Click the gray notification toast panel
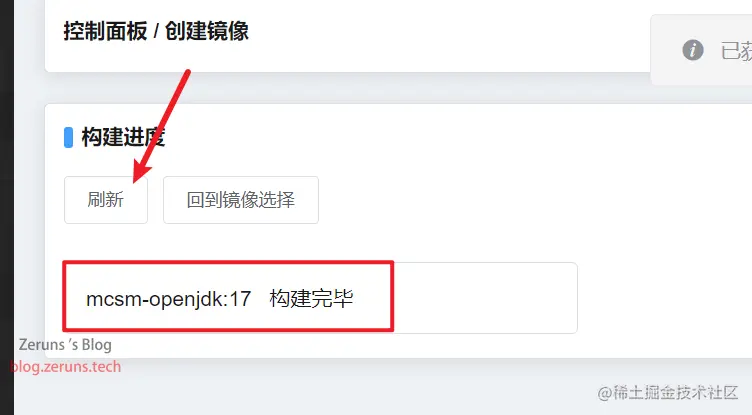The image size is (752, 415). point(701,50)
